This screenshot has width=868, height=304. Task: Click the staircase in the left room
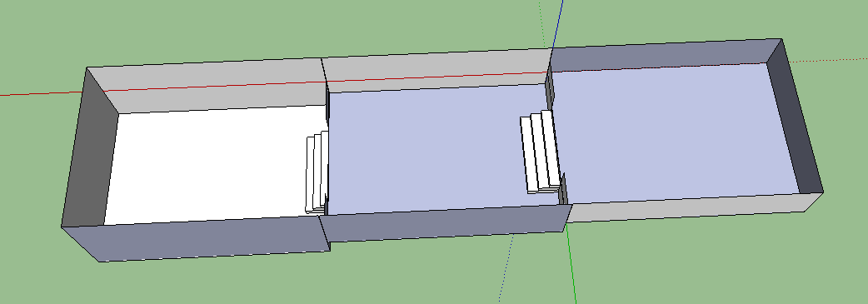317,172
